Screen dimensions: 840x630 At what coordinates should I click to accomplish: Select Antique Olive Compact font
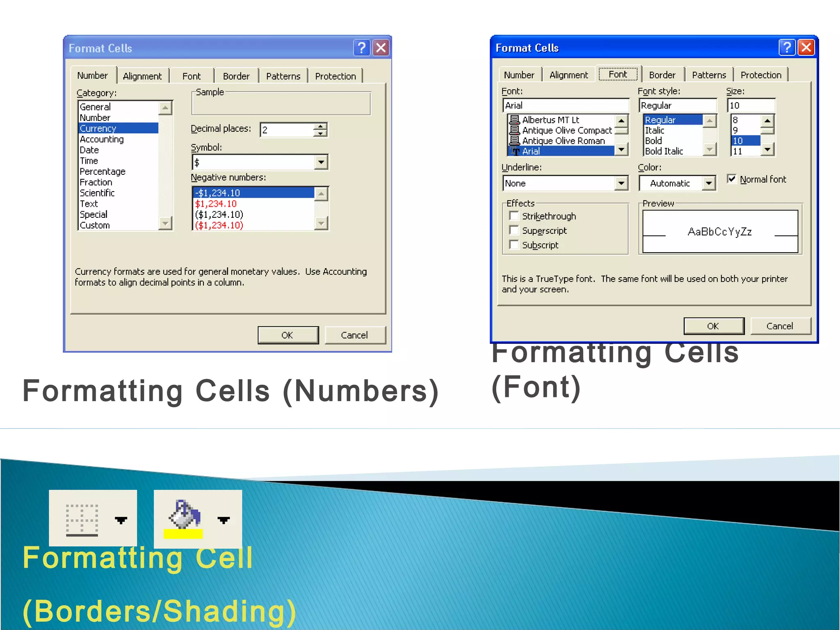pyautogui.click(x=562, y=130)
